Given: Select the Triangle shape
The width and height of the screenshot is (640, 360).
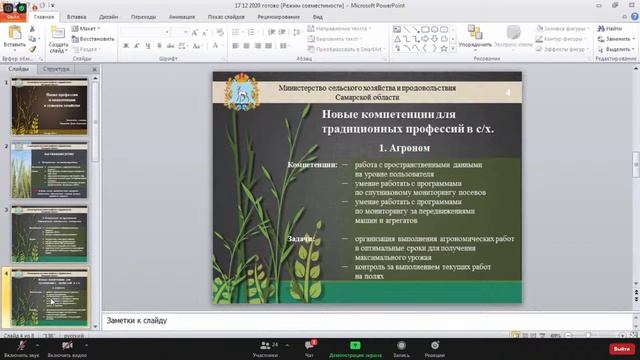Looking at the screenshot, I should (x=397, y=39).
